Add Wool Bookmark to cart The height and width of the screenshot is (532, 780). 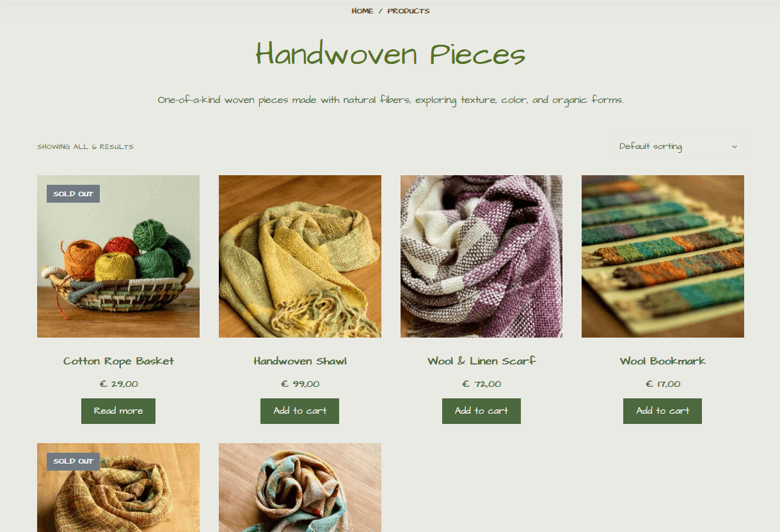[x=662, y=411]
